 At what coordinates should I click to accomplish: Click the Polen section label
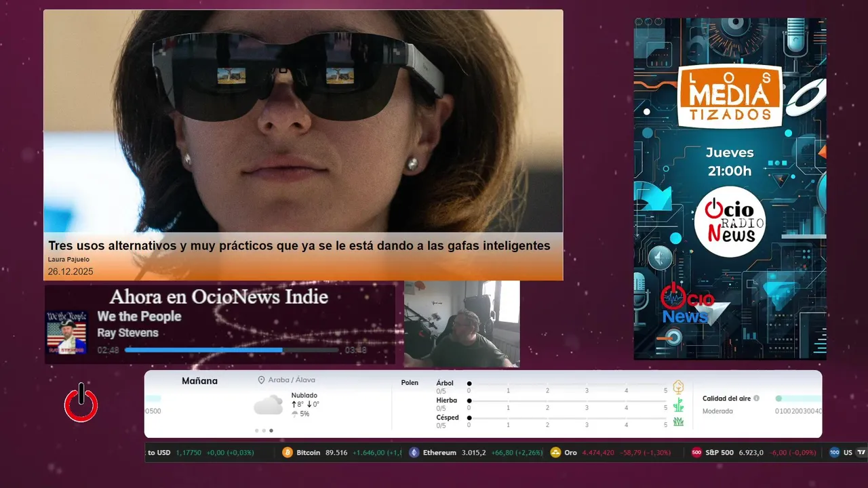410,383
